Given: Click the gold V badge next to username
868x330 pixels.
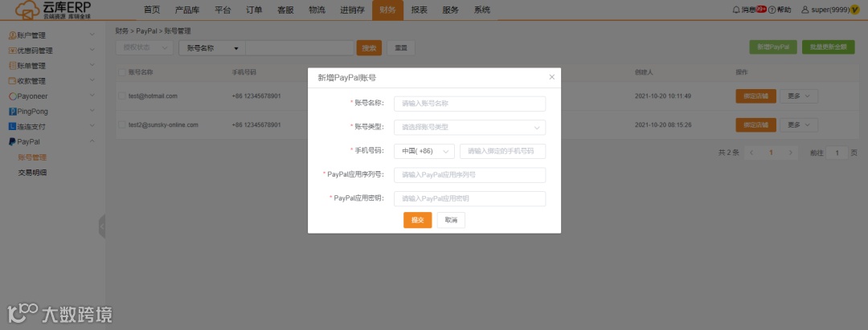Looking at the screenshot, I should point(854,10).
